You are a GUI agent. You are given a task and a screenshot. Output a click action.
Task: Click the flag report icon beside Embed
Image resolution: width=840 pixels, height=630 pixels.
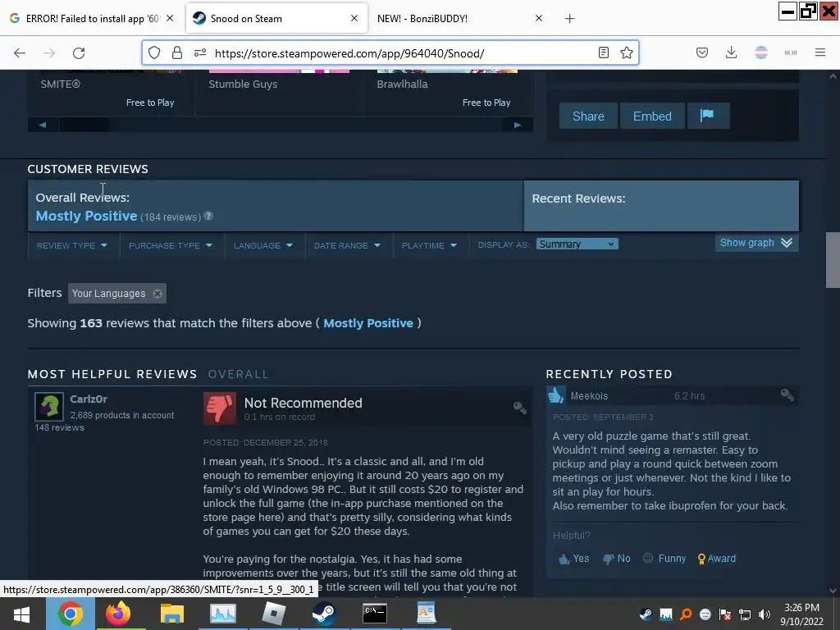pos(708,116)
